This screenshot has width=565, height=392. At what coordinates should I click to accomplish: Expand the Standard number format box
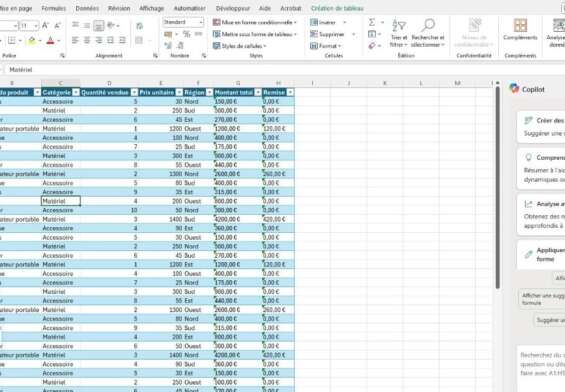tap(183, 22)
